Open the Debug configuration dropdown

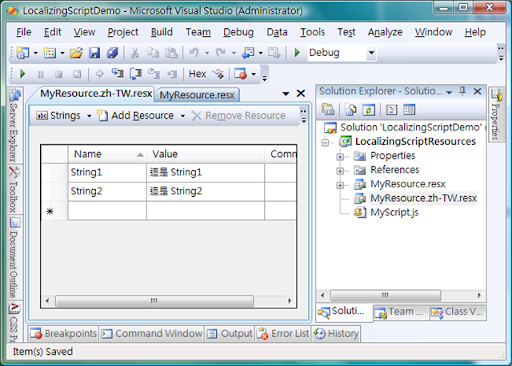tap(371, 53)
